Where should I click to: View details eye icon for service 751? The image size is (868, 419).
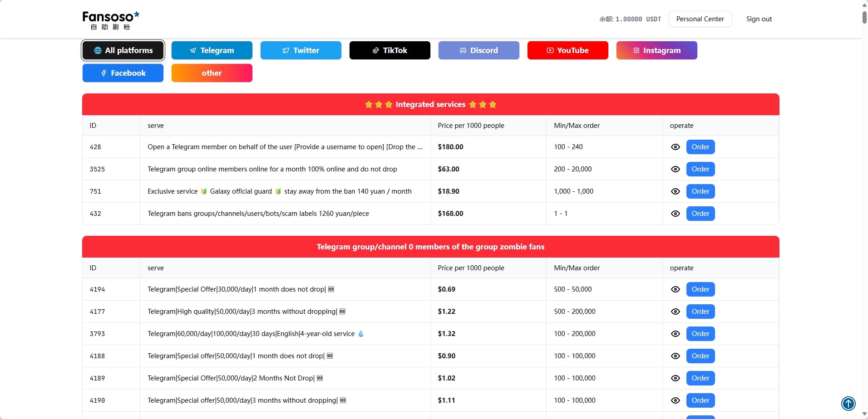point(676,191)
